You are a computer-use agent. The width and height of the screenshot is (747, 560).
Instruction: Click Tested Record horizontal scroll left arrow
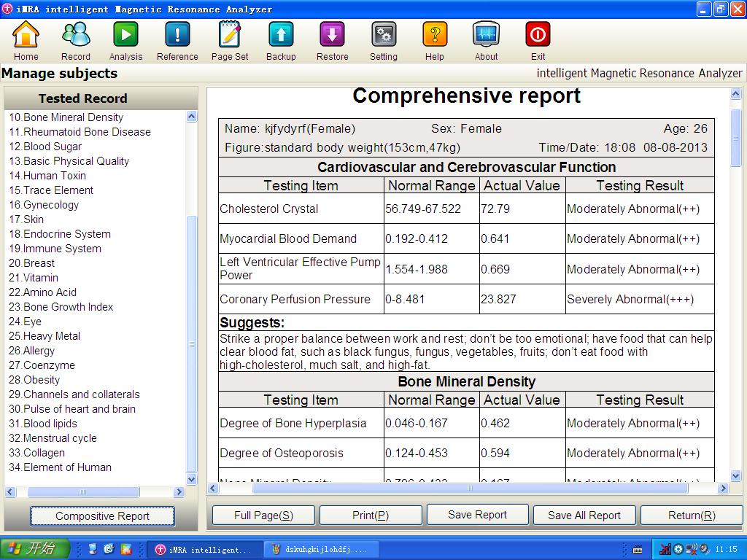tap(10, 492)
